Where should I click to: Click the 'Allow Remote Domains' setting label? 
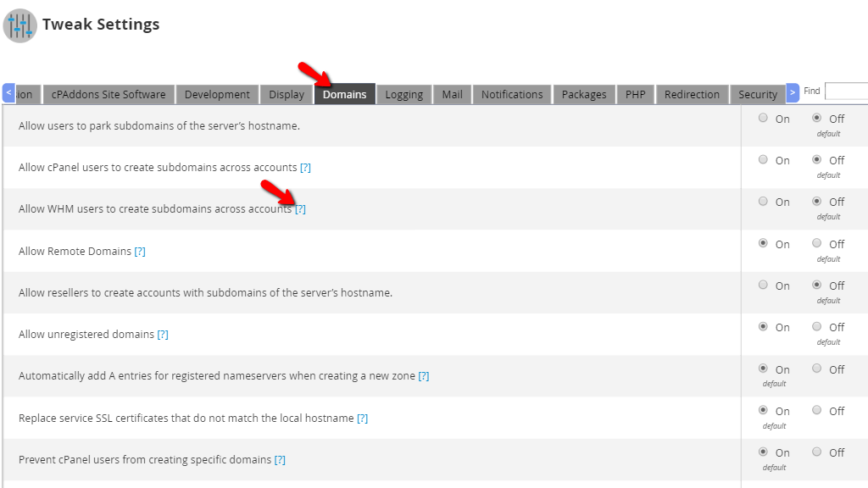[75, 251]
